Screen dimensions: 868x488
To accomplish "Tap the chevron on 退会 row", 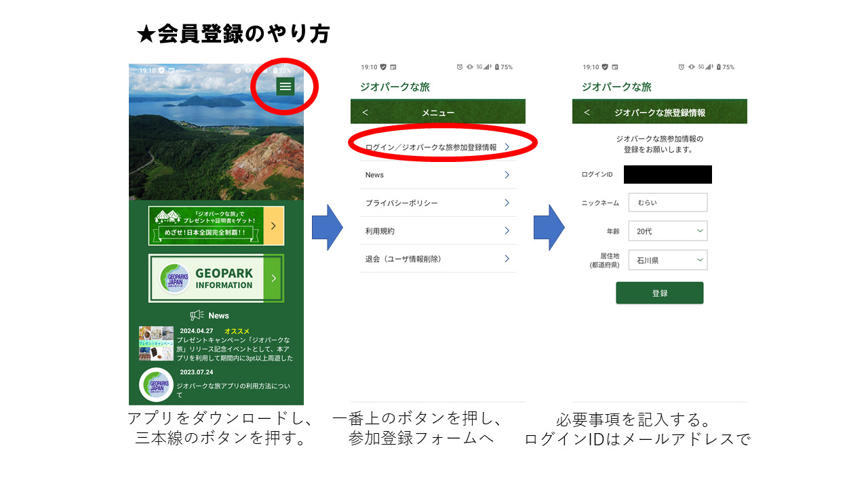I will [507, 258].
